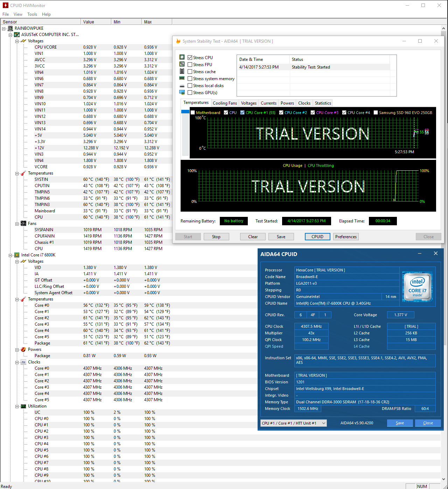Check the Samsung SSD 960 EVO graph checkbox
448x489 pixels.
pos(376,113)
